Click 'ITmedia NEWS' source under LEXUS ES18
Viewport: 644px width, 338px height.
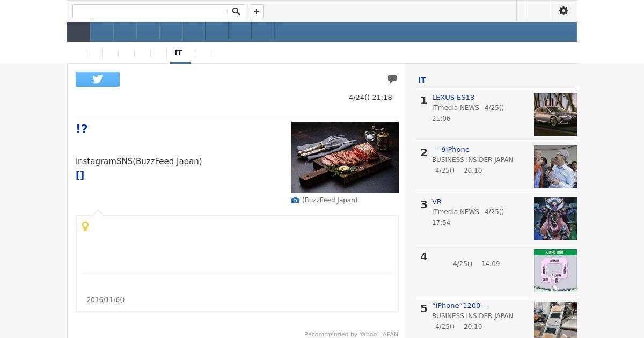[x=456, y=108]
